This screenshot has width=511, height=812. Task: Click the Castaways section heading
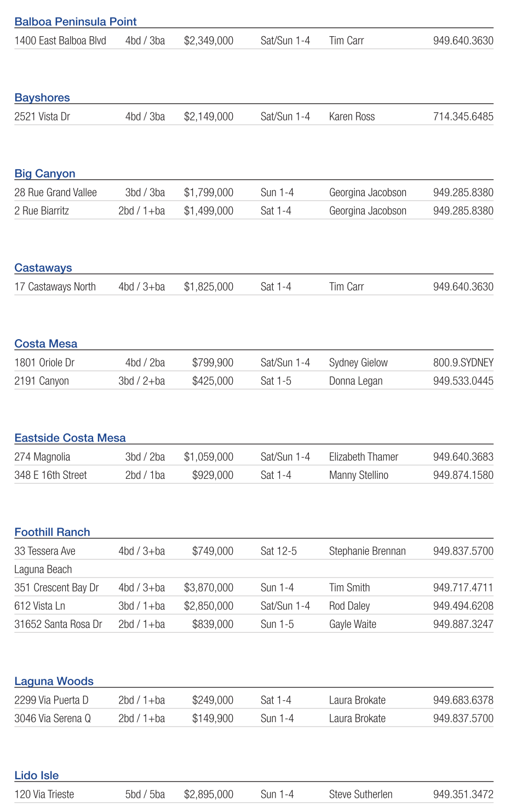click(43, 268)
